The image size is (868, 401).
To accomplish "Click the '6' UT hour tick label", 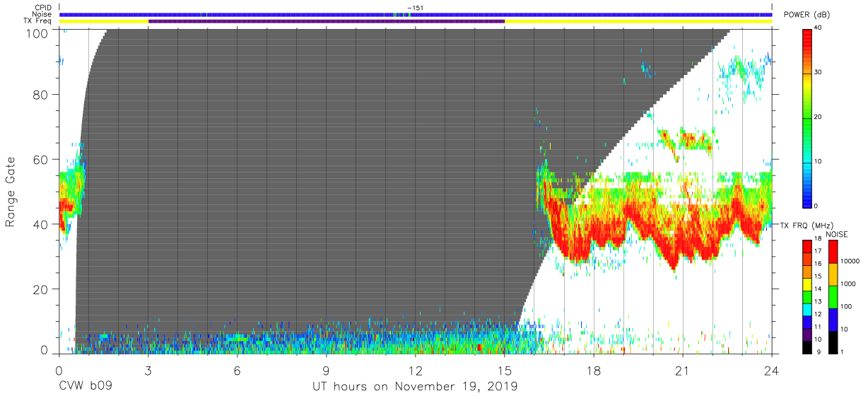I will click(237, 370).
